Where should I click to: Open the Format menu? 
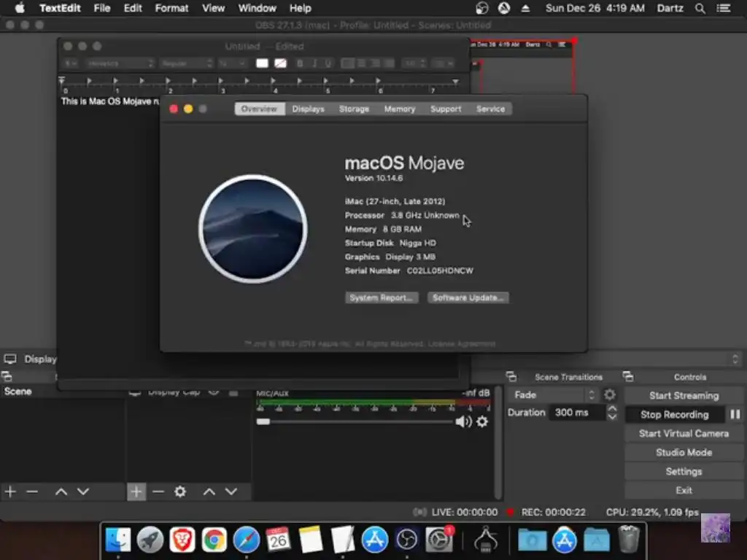click(171, 8)
